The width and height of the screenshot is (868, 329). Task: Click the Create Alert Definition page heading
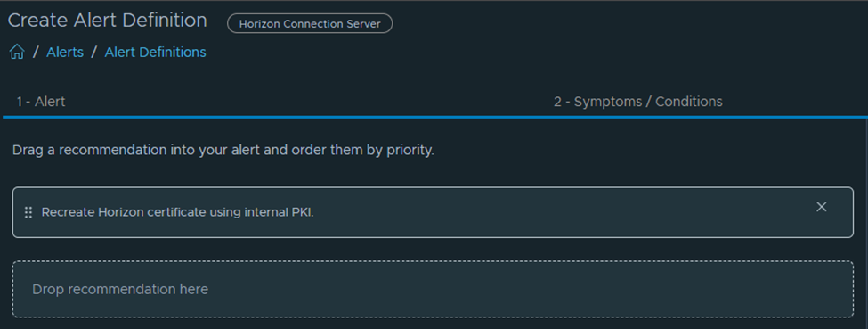107,21
